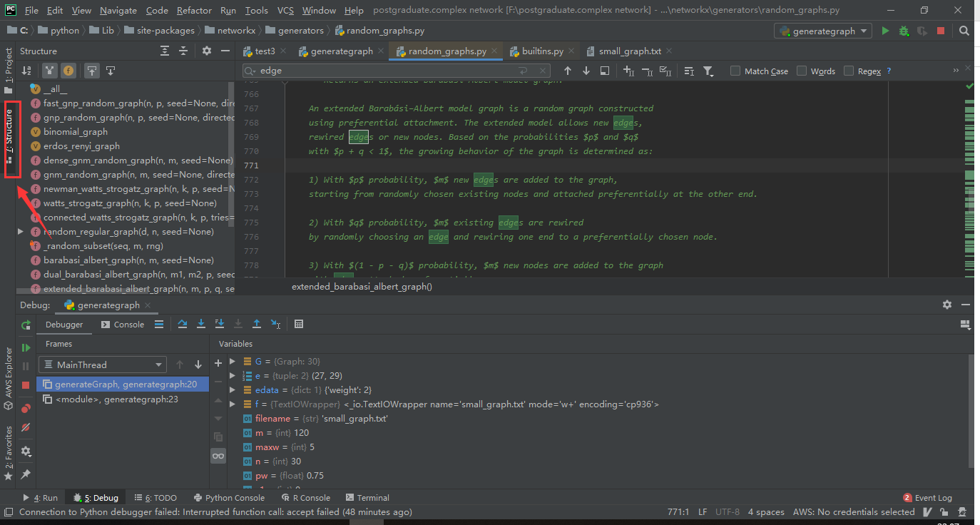Switch to the builtins.py tab

pyautogui.click(x=544, y=51)
